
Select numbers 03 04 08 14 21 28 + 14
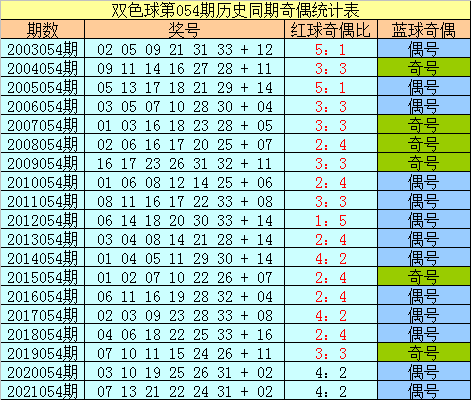point(185,239)
